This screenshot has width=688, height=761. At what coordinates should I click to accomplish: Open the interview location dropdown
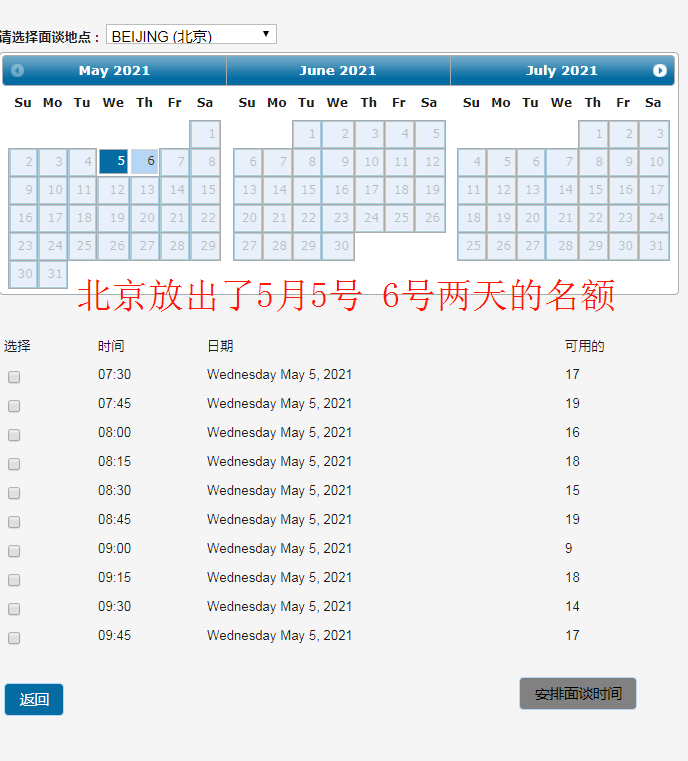tap(191, 35)
